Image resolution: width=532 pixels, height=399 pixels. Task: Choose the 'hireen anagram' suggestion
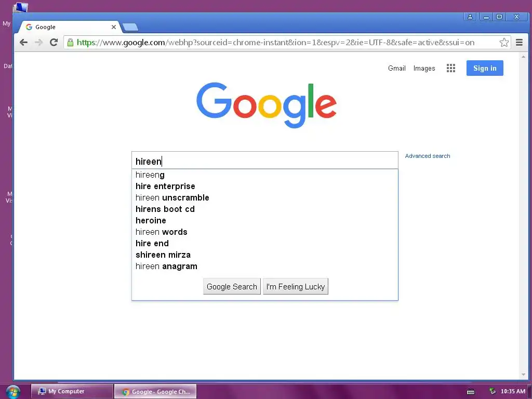pos(264,266)
